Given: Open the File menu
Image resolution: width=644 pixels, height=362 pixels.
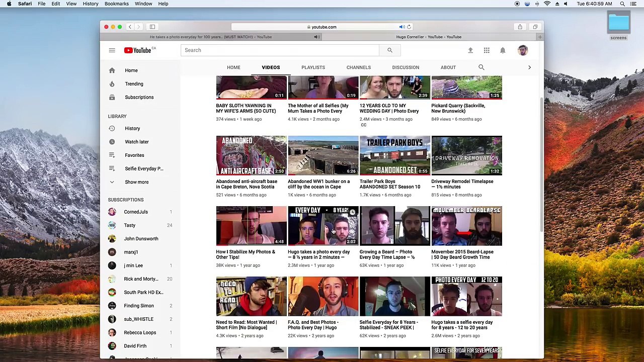Looking at the screenshot, I should [x=42, y=4].
